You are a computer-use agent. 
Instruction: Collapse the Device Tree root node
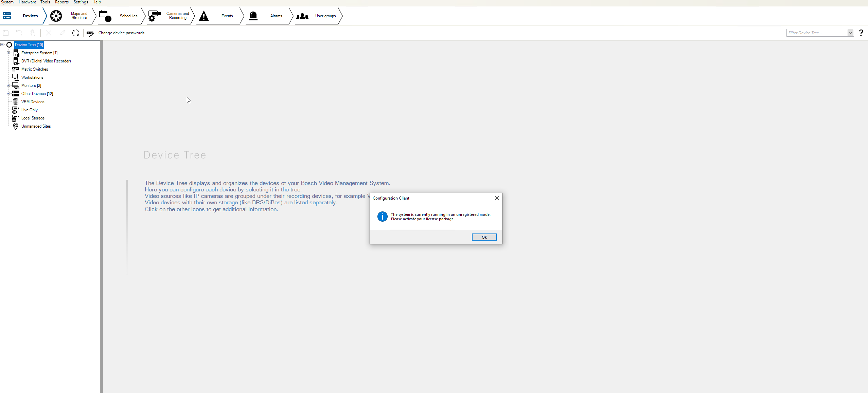click(x=2, y=45)
